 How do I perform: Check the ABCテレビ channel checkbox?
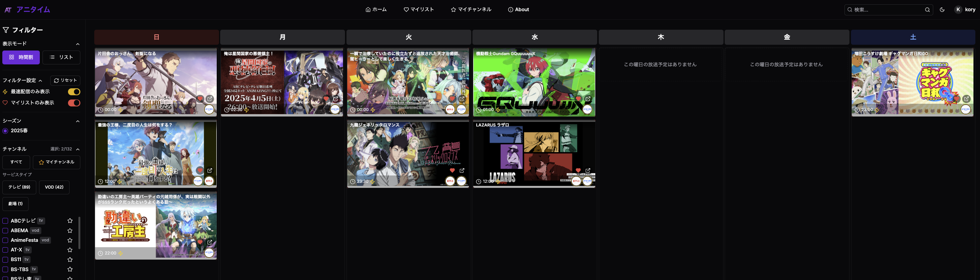coord(5,221)
